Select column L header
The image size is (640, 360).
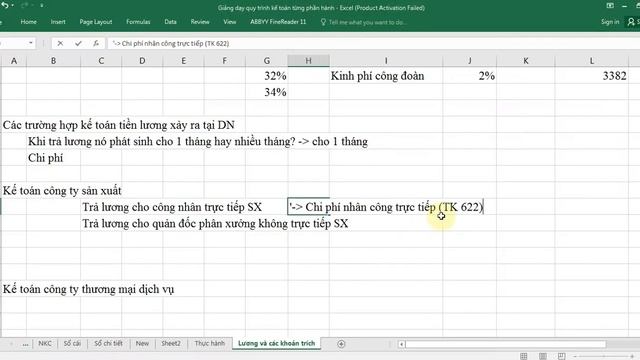tap(591, 61)
